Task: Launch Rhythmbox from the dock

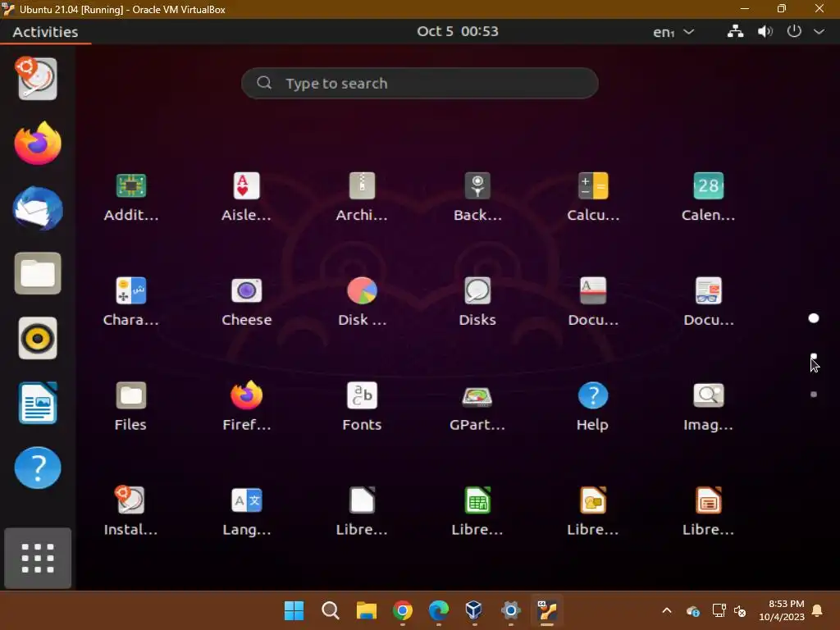Action: pyautogui.click(x=38, y=338)
